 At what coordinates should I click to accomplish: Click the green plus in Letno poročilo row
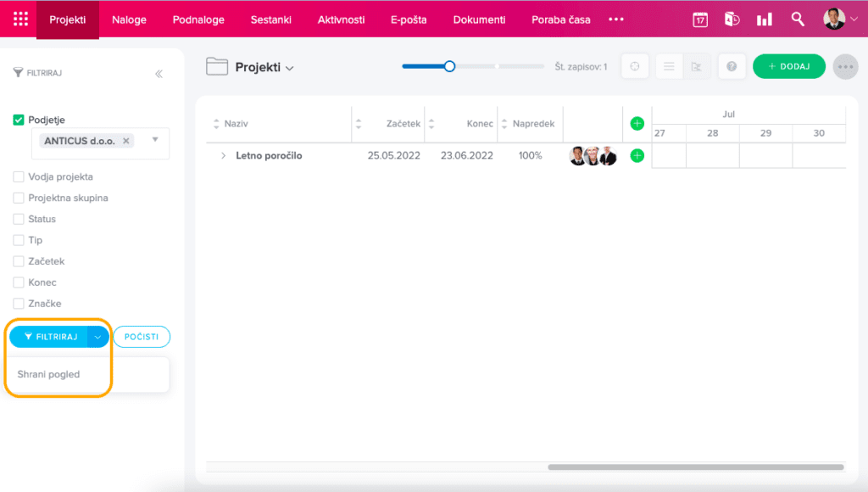(x=637, y=156)
